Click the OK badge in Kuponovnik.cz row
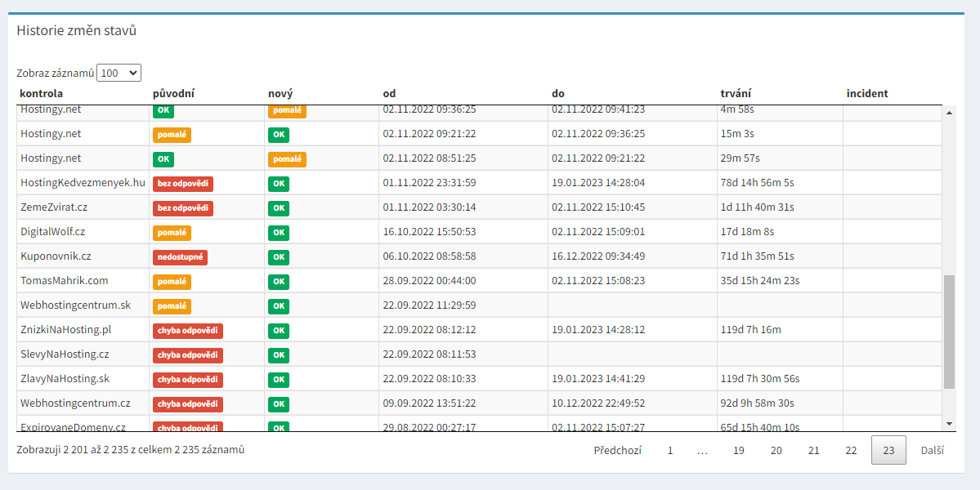The width and height of the screenshot is (980, 490). [x=279, y=257]
